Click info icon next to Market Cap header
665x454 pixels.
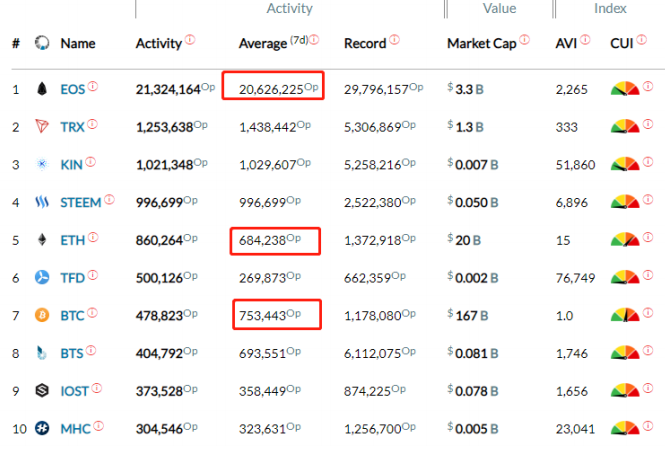tap(525, 39)
